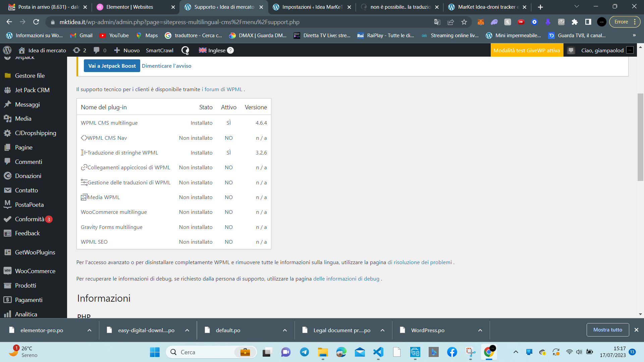
Task: Expand elementor-pro.po download options
Action: pos(90,330)
